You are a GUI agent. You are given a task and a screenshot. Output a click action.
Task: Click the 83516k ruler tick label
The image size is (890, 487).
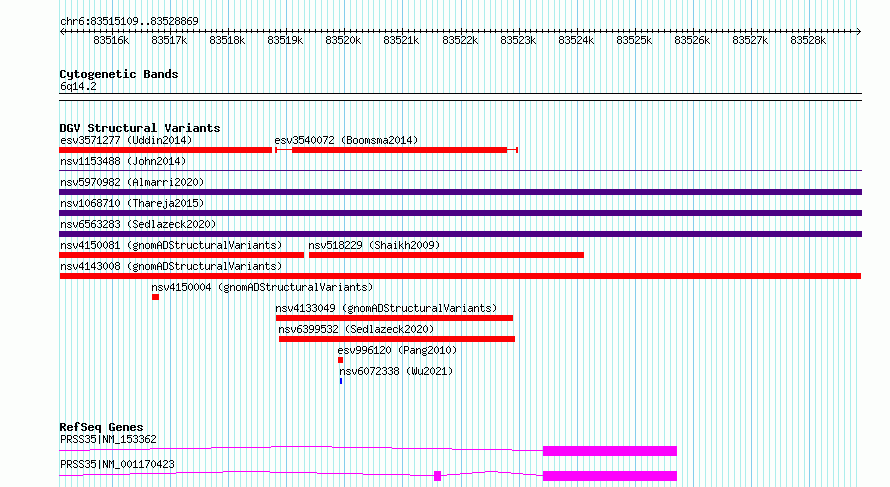(x=111, y=40)
